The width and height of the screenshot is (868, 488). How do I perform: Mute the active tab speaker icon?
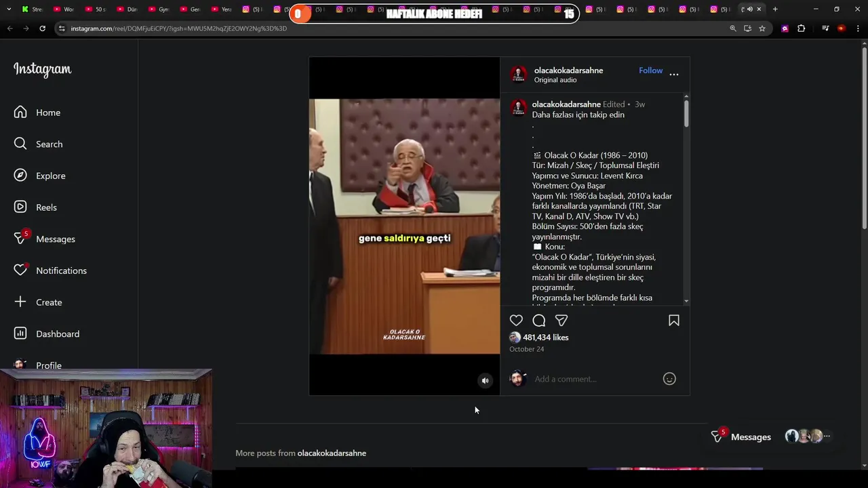pos(750,9)
